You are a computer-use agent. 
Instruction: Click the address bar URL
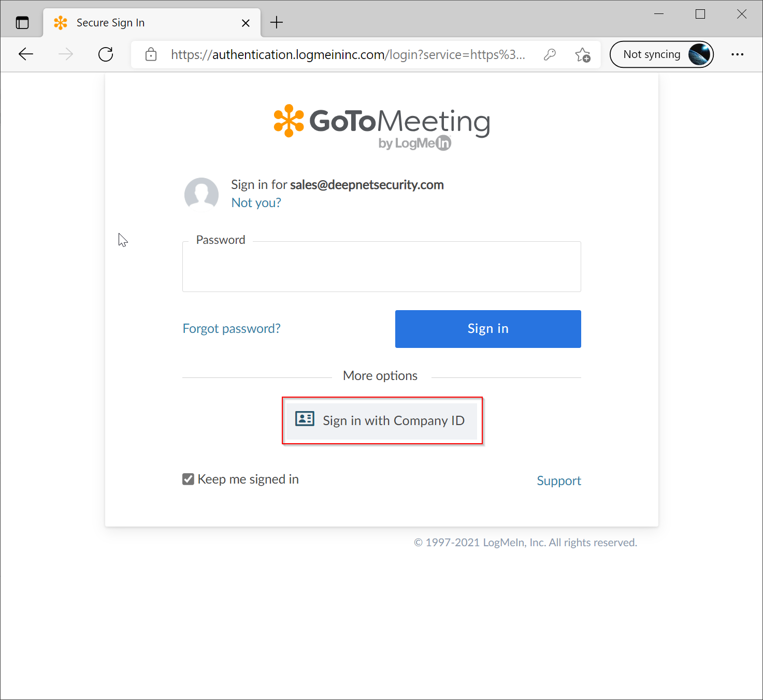348,54
